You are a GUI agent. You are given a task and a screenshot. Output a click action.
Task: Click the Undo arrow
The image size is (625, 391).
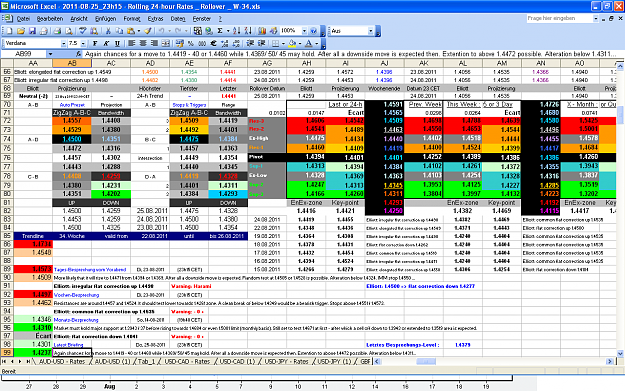coord(161,31)
